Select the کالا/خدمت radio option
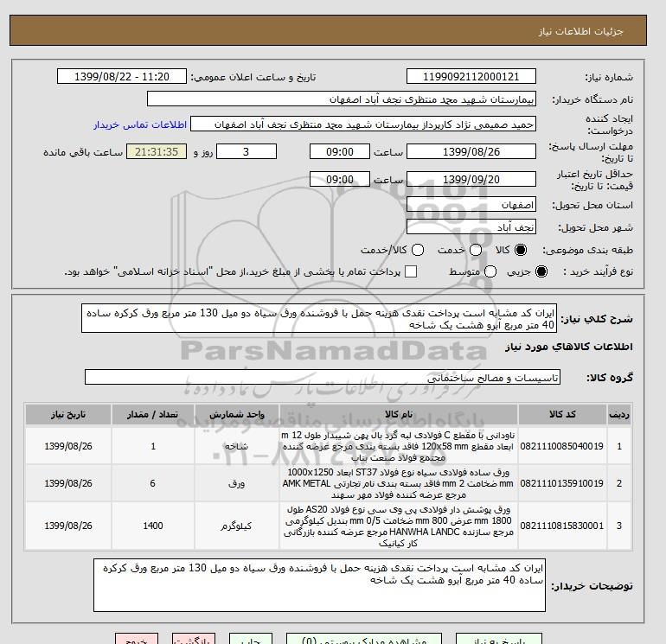 pos(418,250)
